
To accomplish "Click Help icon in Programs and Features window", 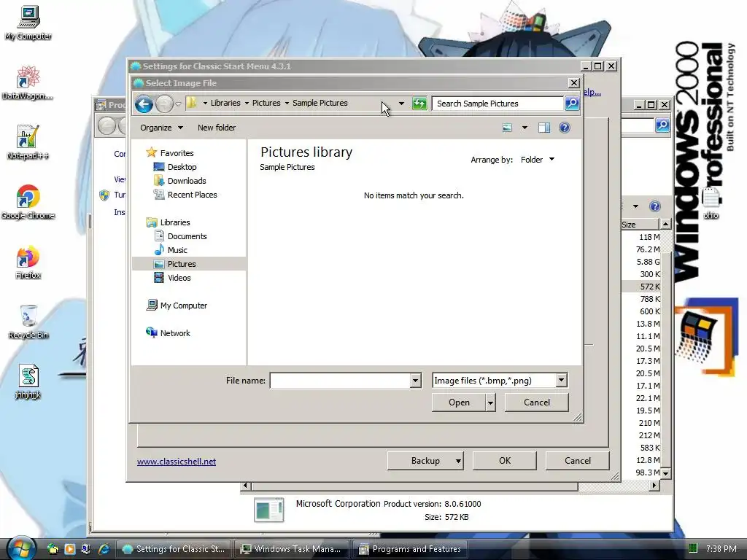I will pos(655,206).
